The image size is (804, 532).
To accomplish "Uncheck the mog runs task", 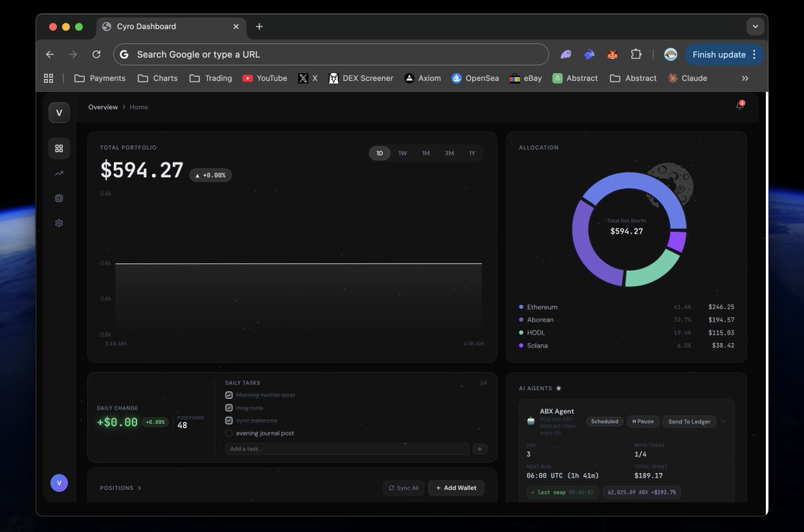I will 229,408.
